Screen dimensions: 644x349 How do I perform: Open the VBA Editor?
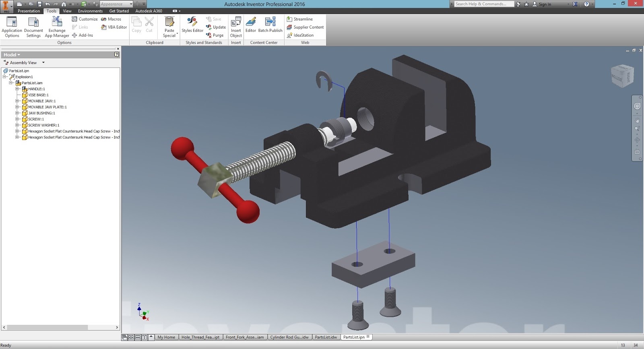pos(114,27)
